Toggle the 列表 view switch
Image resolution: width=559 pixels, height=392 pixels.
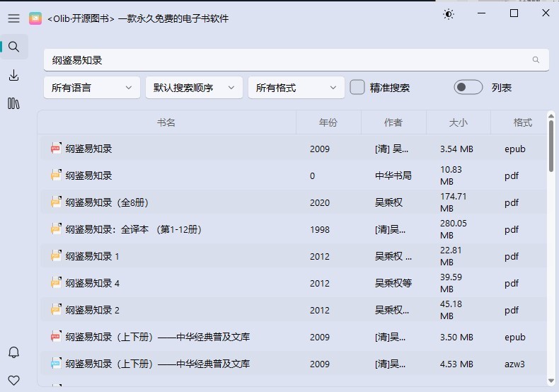(x=468, y=88)
